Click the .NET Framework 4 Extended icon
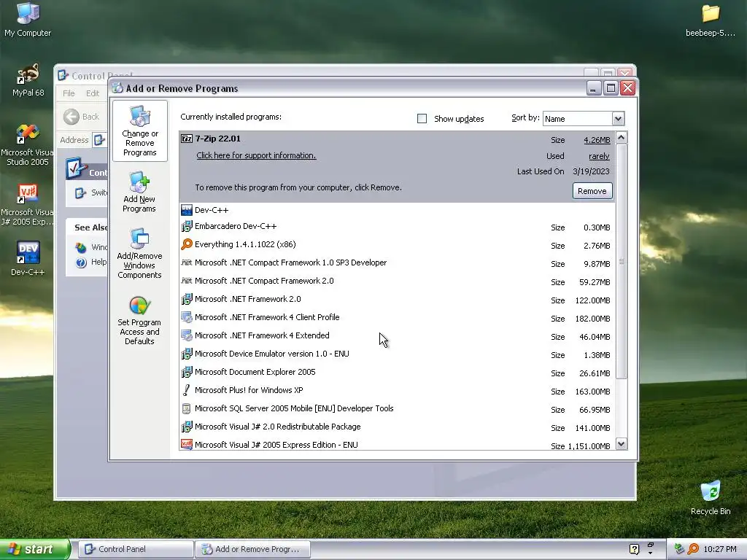 pos(187,335)
